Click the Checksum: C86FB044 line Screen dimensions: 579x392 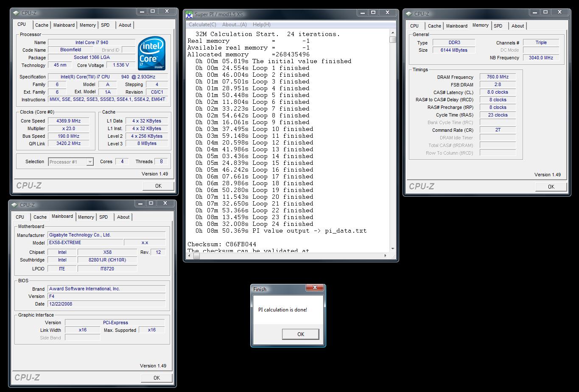pos(222,244)
